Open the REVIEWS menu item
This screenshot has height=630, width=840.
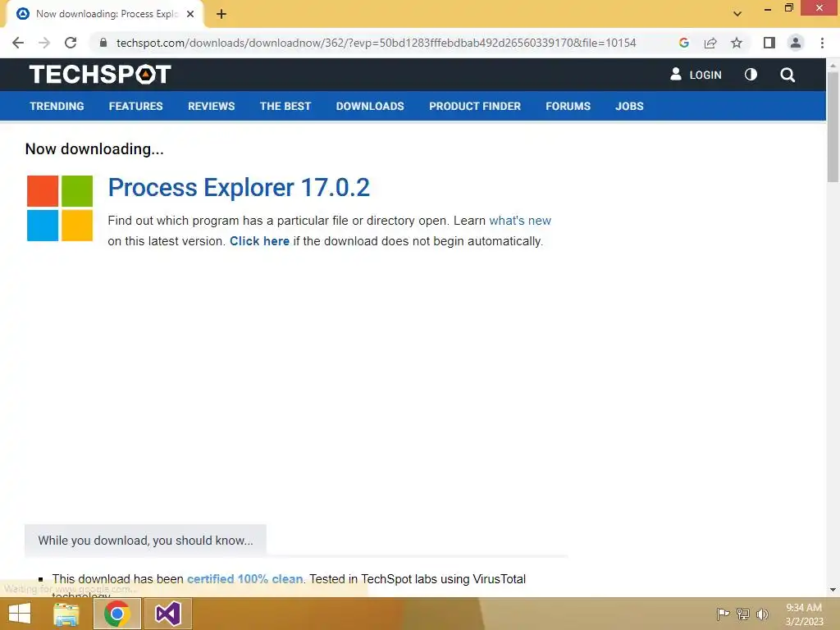click(211, 106)
